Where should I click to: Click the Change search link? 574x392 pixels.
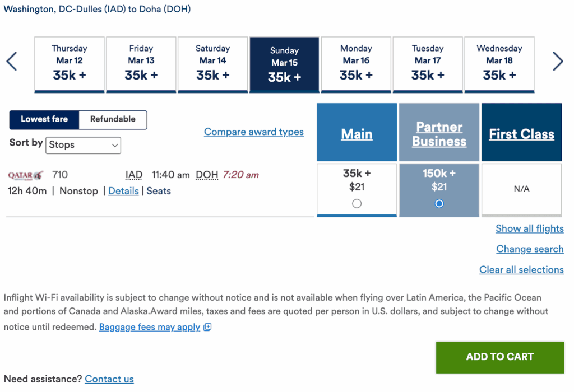tap(530, 249)
